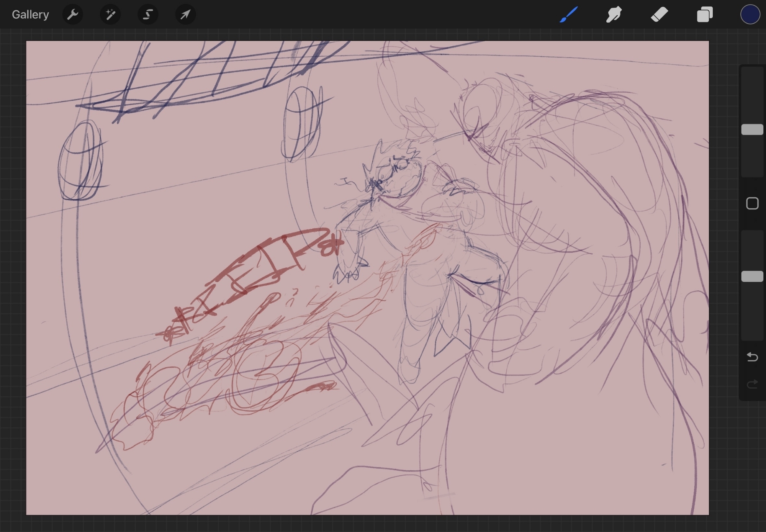
Task: Click bottom of opacity slider track
Action: [x=752, y=333]
